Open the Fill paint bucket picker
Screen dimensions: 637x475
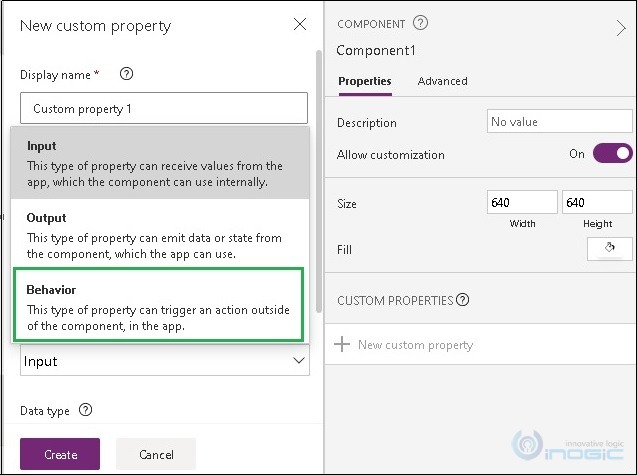click(x=609, y=249)
